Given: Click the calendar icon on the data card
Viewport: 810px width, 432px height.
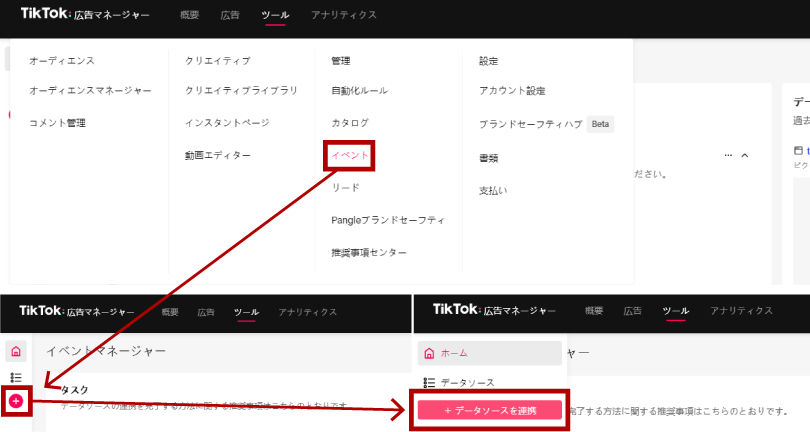Looking at the screenshot, I should point(798,150).
